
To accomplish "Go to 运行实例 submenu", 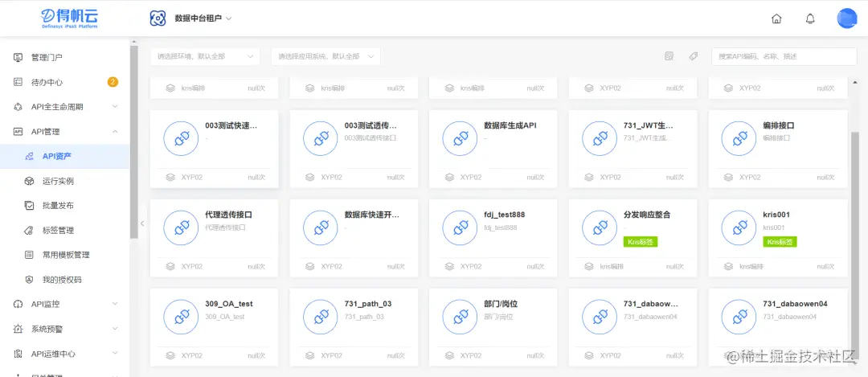I will pos(65,181).
